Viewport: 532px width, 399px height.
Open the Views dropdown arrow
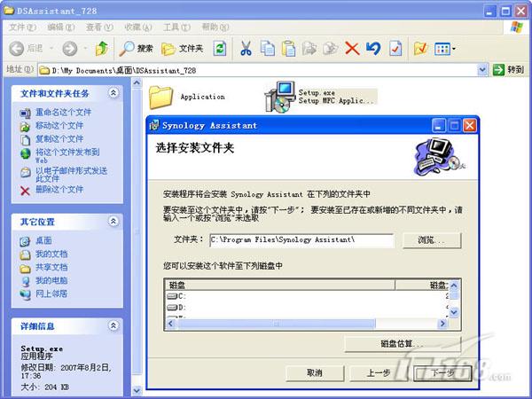coord(454,49)
